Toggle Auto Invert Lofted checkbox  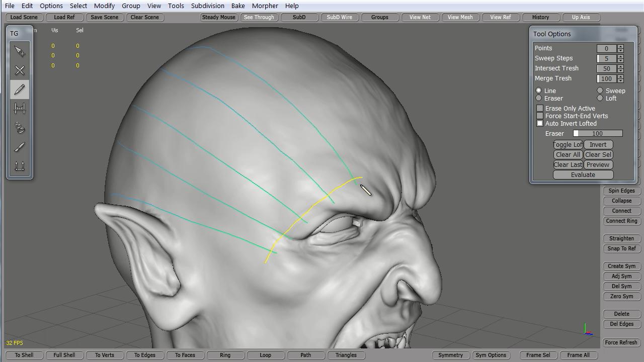540,124
